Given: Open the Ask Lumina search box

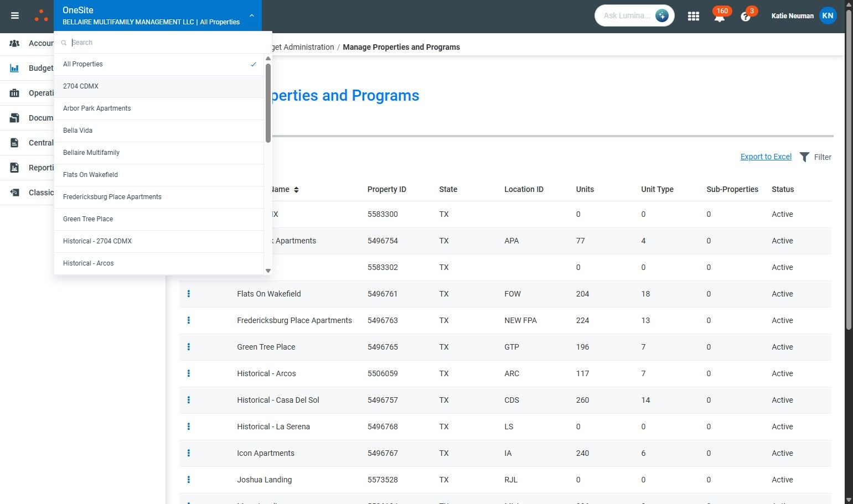Looking at the screenshot, I should (x=626, y=15).
